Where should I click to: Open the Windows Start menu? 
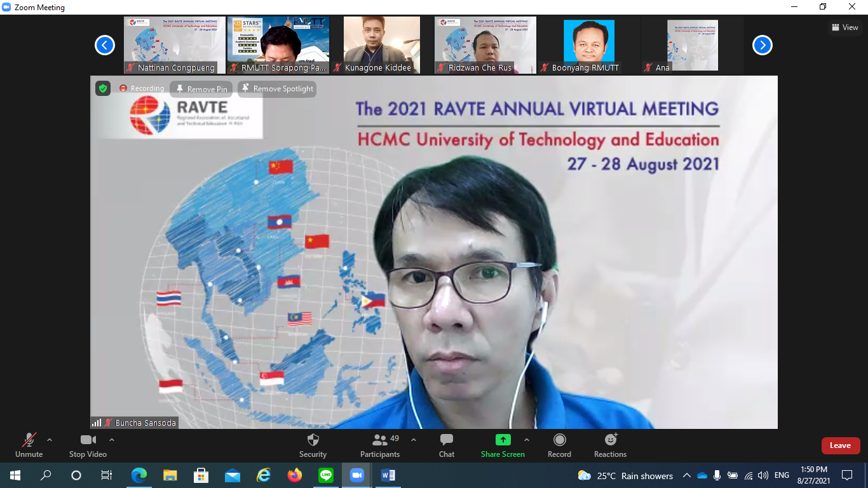[x=15, y=475]
